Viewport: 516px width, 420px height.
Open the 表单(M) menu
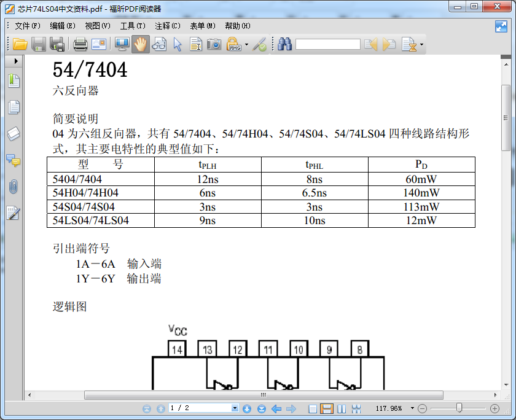tap(202, 26)
